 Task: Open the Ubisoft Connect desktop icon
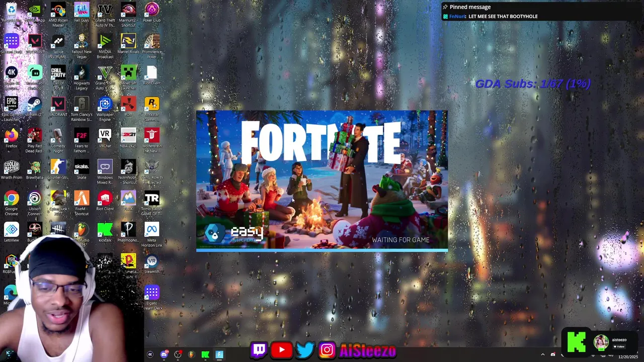35,204
